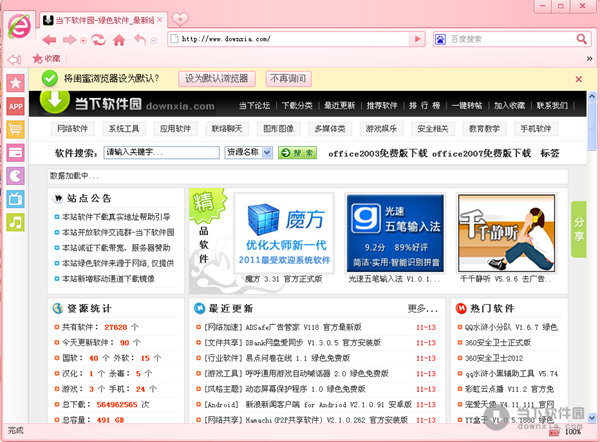
Task: Go forward with the forward arrow
Action: [69, 39]
